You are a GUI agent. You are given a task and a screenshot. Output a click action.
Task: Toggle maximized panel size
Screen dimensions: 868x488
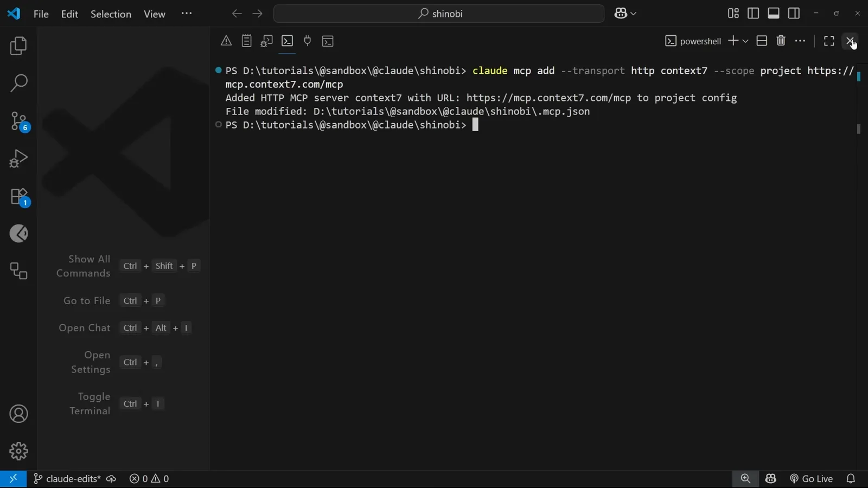pos(829,41)
